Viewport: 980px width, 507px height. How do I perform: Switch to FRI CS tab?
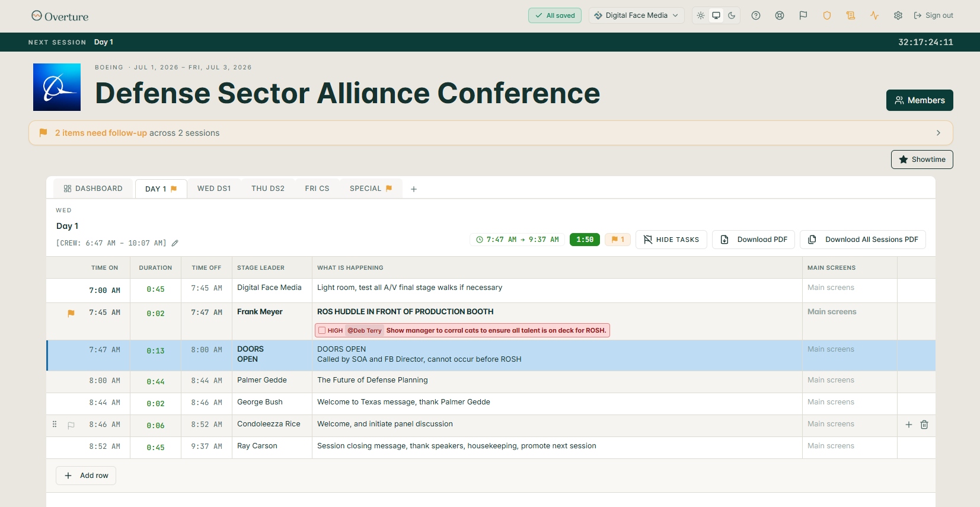point(317,189)
